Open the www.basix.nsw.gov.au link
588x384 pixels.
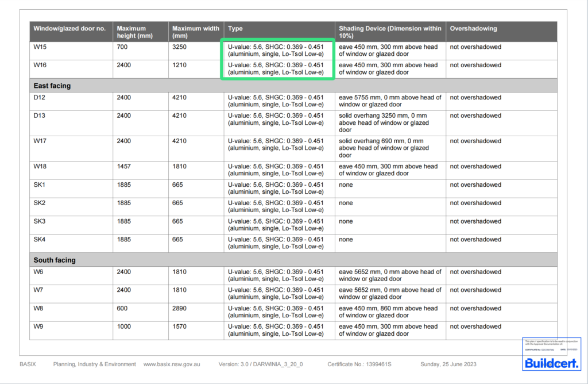coord(171,364)
